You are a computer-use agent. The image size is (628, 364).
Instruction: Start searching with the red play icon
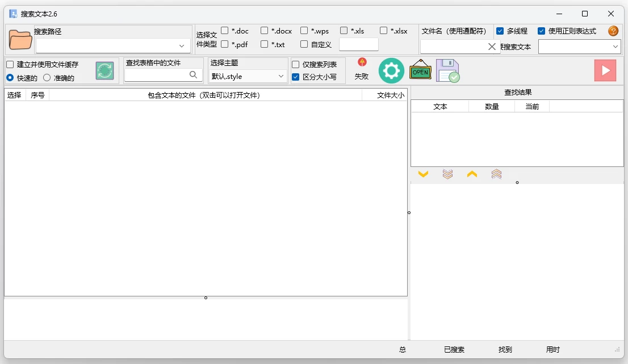click(605, 70)
